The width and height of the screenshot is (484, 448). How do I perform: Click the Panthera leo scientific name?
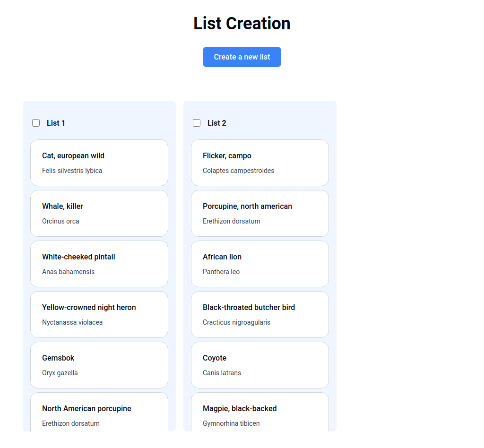click(x=221, y=272)
